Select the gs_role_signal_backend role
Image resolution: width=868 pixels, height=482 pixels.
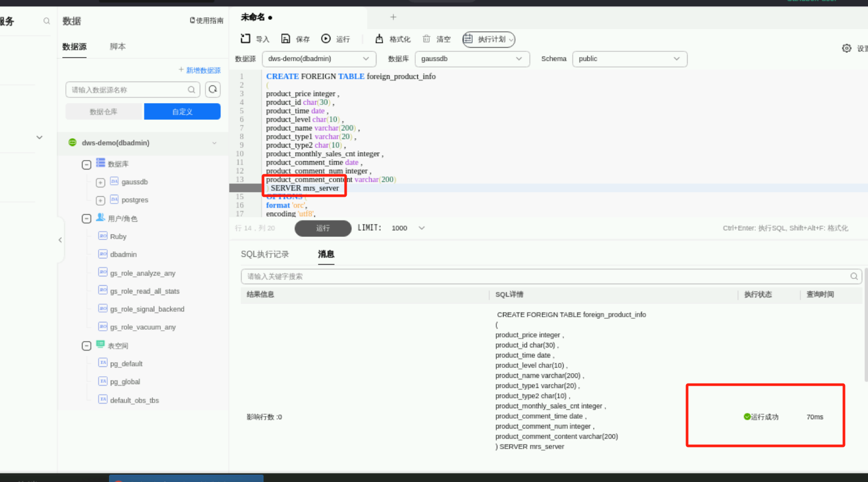click(147, 309)
